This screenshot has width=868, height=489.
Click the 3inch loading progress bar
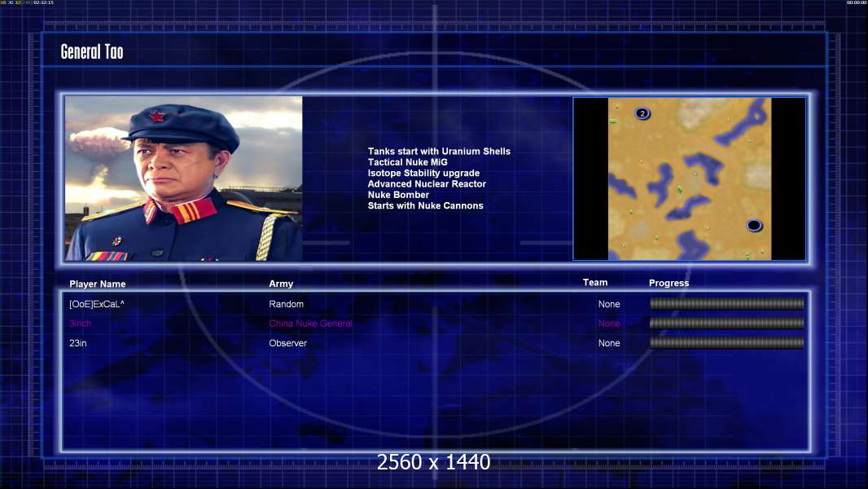click(727, 323)
